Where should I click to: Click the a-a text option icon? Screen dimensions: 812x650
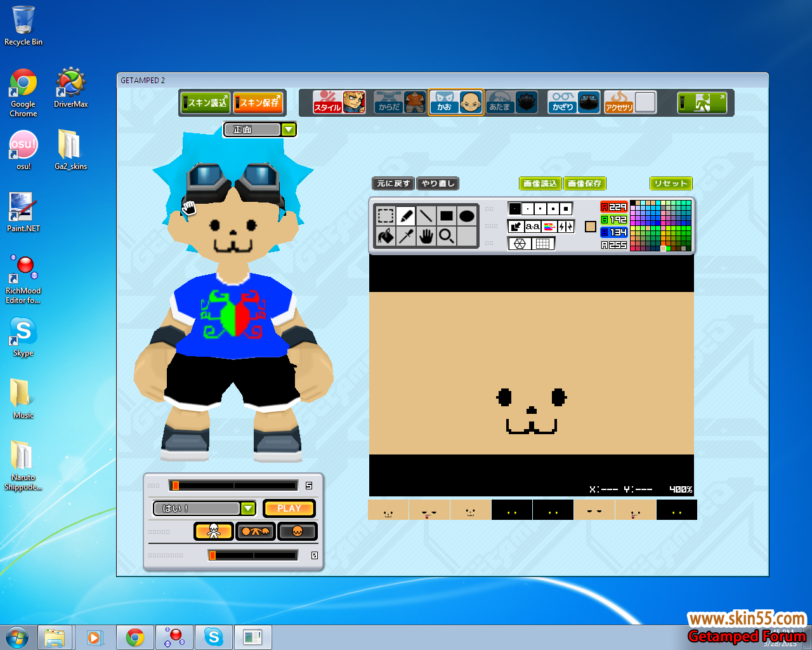[533, 227]
